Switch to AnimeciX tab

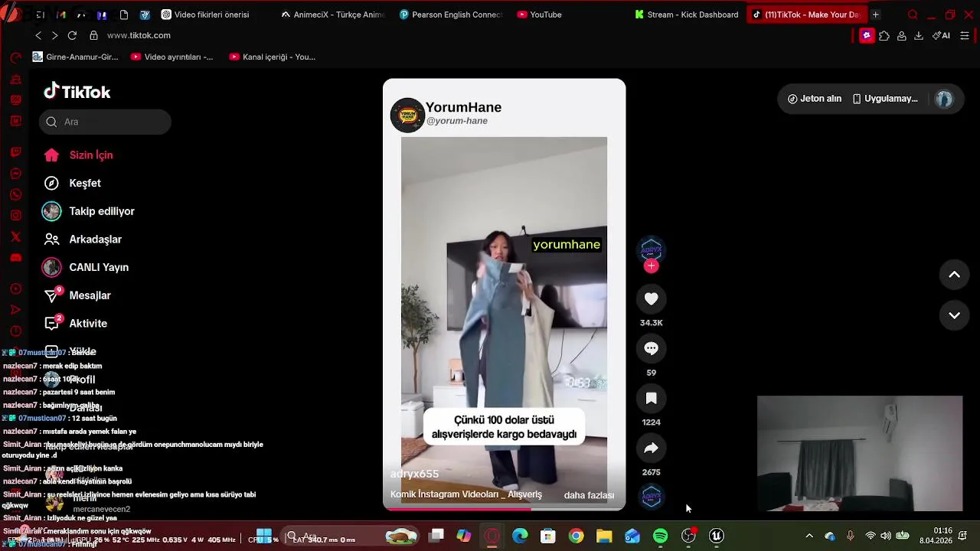click(x=333, y=15)
